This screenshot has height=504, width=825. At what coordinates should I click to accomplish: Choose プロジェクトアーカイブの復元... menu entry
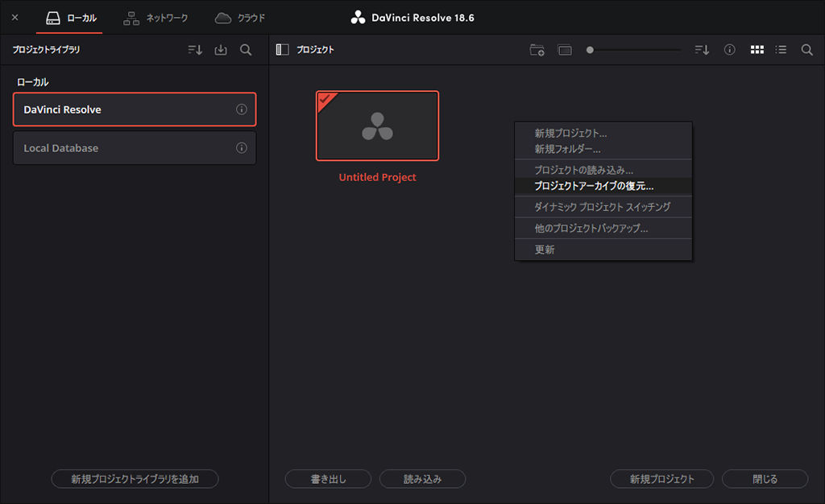(603, 186)
